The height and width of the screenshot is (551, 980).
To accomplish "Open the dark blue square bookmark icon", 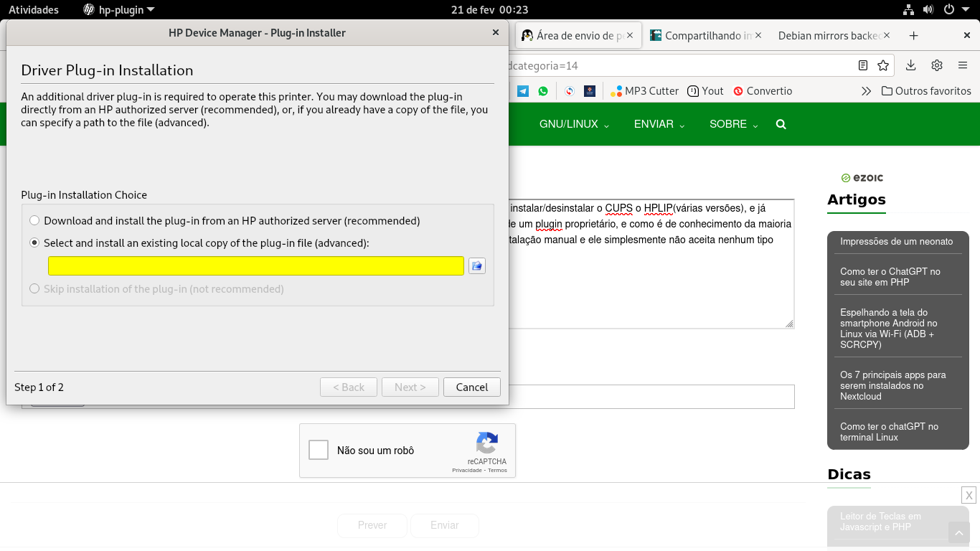I will [x=590, y=91].
